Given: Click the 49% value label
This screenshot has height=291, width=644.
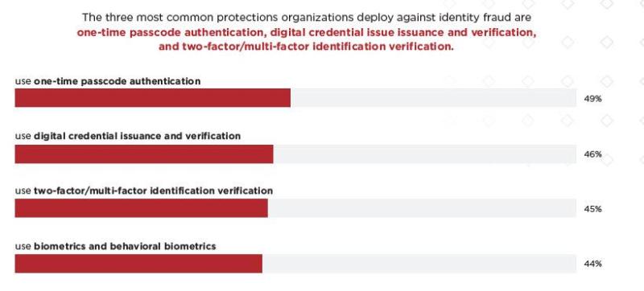Looking at the screenshot, I should pyautogui.click(x=592, y=99).
